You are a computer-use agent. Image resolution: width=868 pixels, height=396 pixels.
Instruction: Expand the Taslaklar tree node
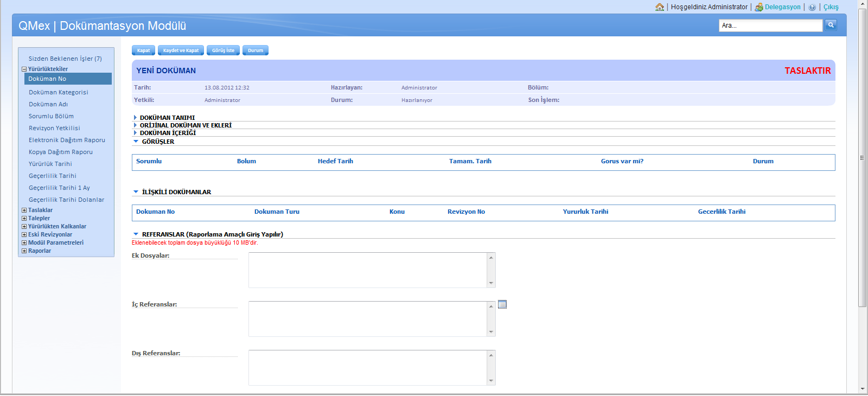pyautogui.click(x=24, y=210)
